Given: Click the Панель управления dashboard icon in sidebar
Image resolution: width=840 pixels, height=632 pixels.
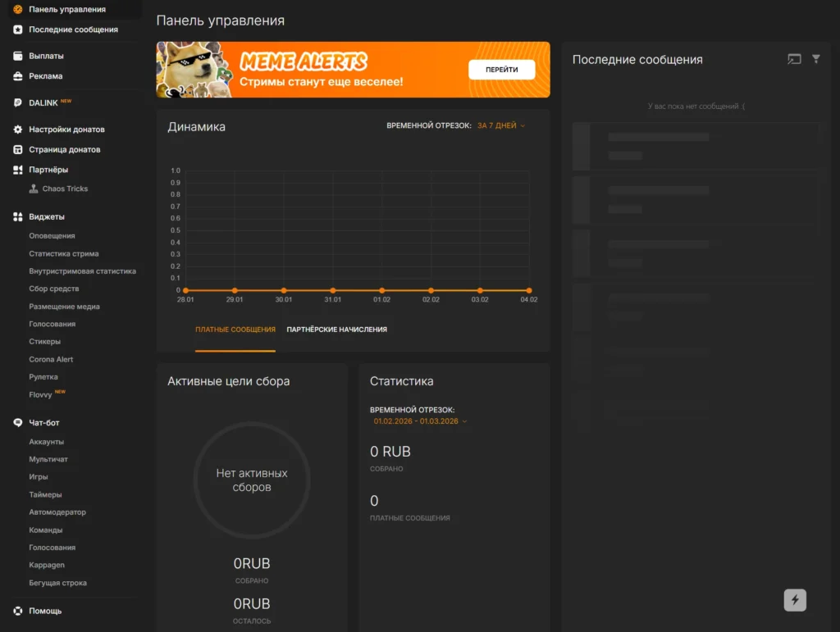Looking at the screenshot, I should 18,10.
